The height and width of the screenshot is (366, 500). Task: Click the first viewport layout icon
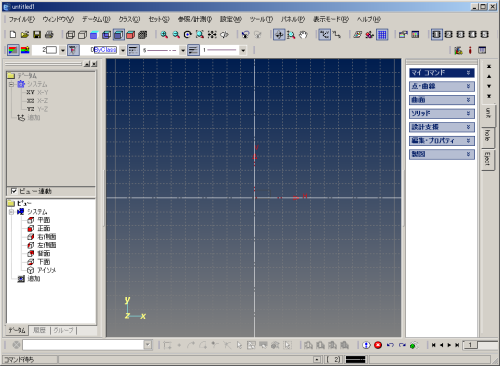pyautogui.click(x=436, y=34)
